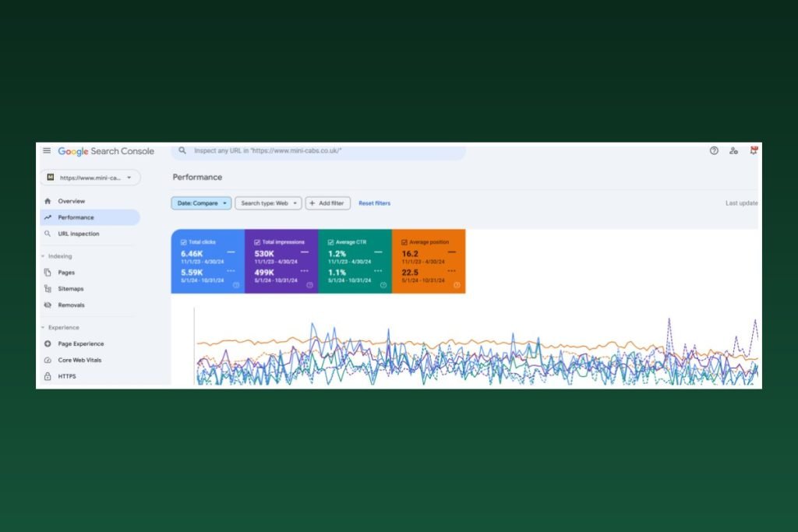Collapse the Experience section
798x532 pixels.
click(44, 327)
